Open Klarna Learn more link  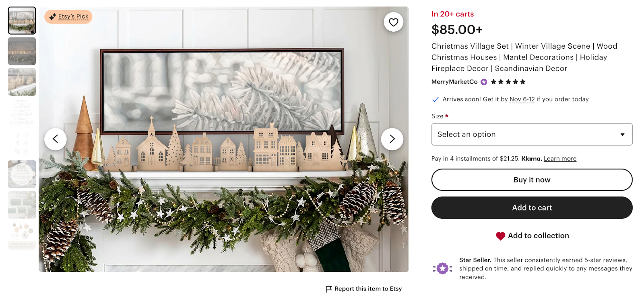560,159
